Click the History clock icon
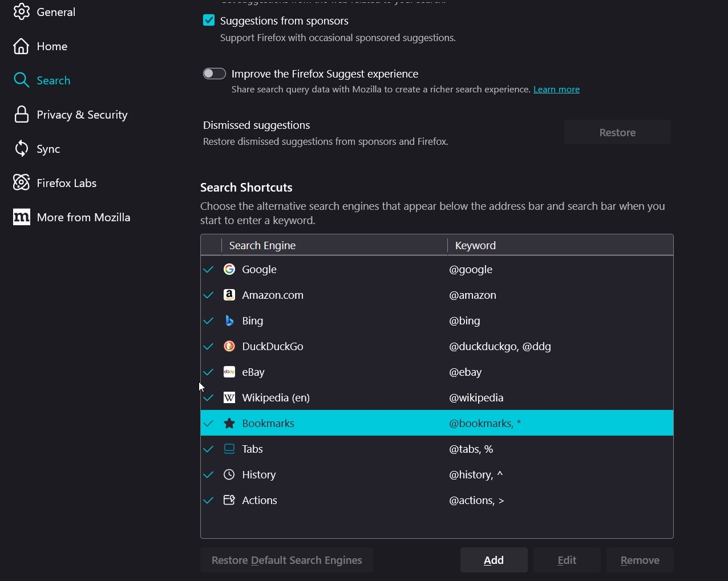The width and height of the screenshot is (728, 581). (229, 474)
